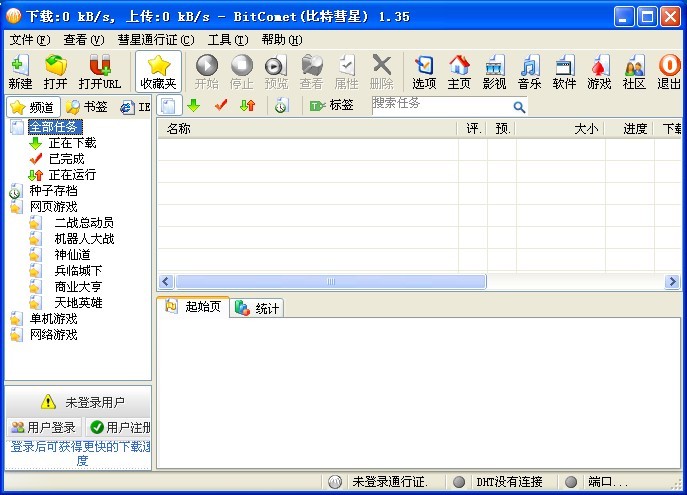
Task: Click the 用户注册 button
Action: [120, 428]
